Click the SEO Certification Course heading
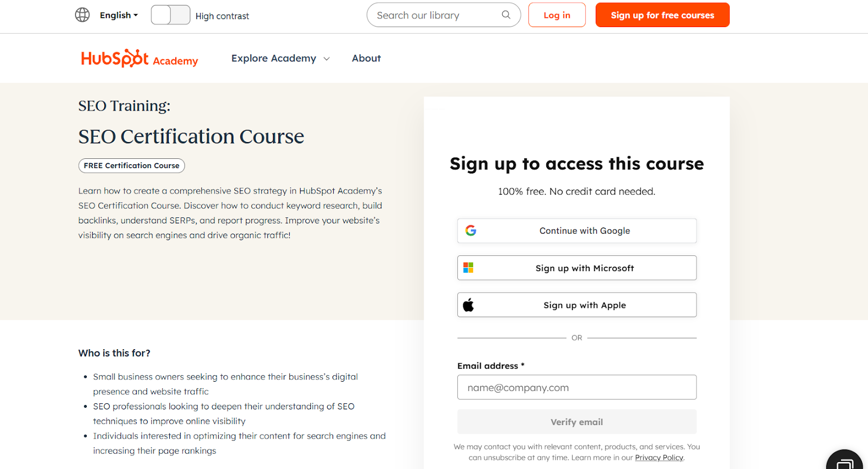This screenshot has width=868, height=469. 191,137
